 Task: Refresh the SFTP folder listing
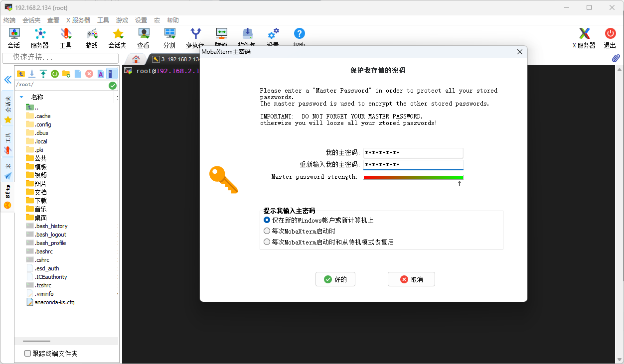(55, 74)
